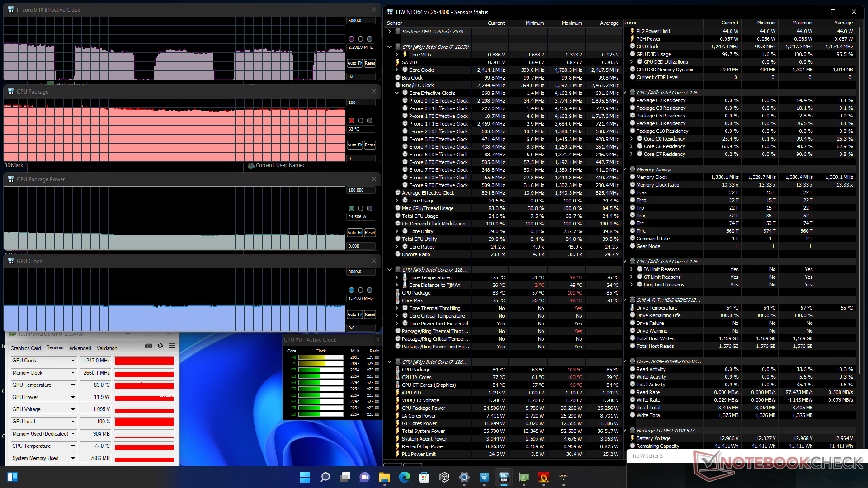Click Reset on the GPU Clock graph
This screenshot has height=488, width=868.
[370, 314]
